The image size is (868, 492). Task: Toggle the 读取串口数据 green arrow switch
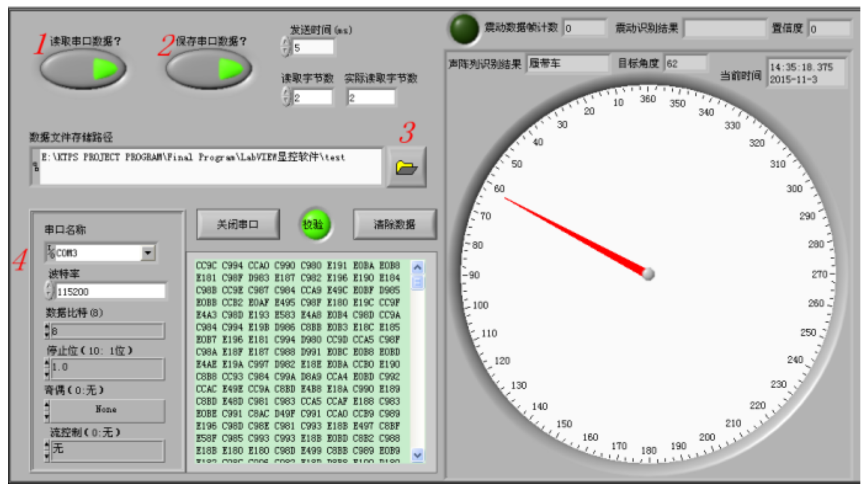point(83,69)
